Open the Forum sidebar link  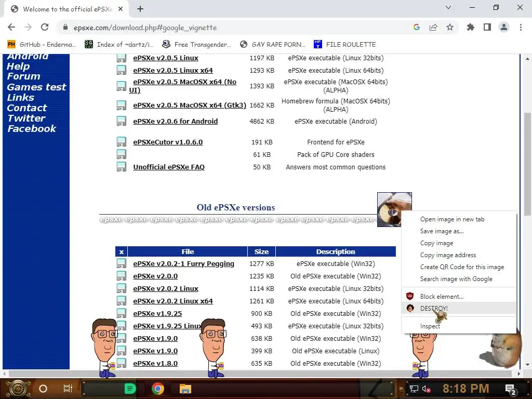pyautogui.click(x=23, y=76)
